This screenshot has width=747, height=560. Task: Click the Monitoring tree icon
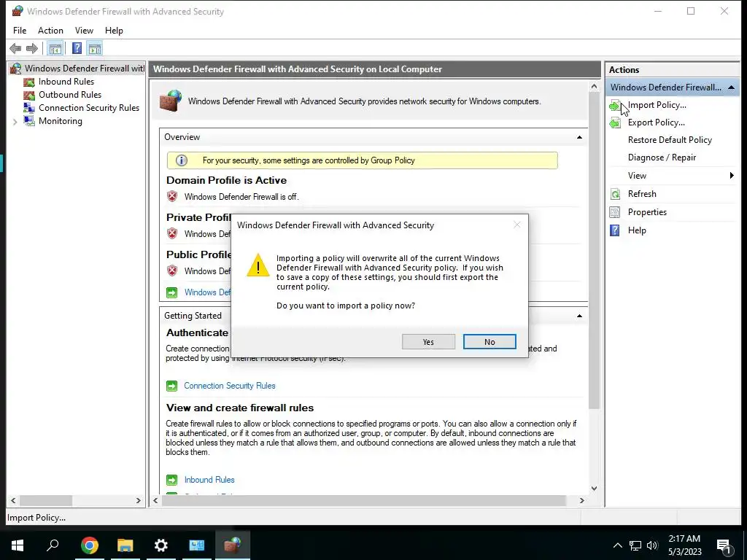[x=29, y=121]
